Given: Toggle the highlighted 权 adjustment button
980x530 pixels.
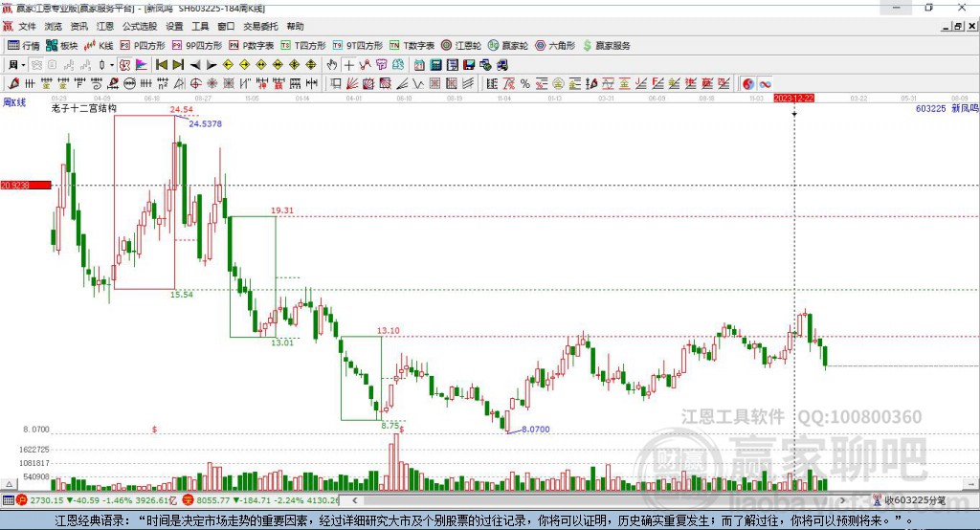Looking at the screenshot, I should click(x=124, y=65).
